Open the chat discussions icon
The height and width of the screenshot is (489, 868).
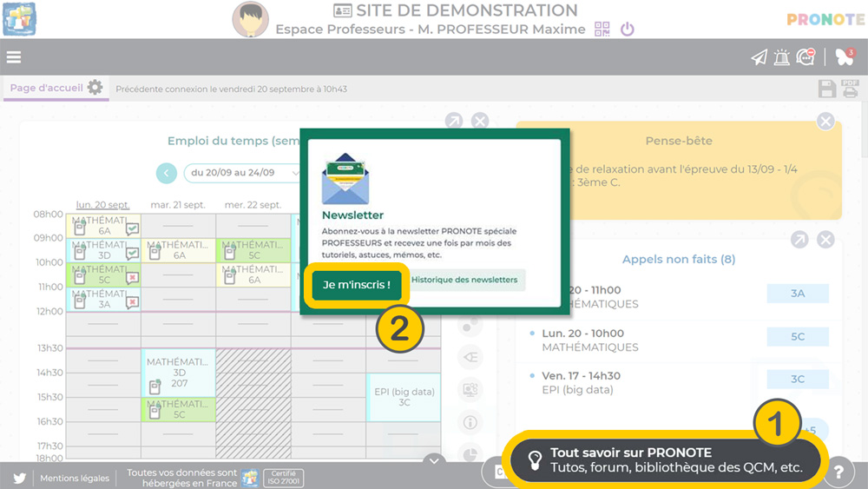point(806,56)
